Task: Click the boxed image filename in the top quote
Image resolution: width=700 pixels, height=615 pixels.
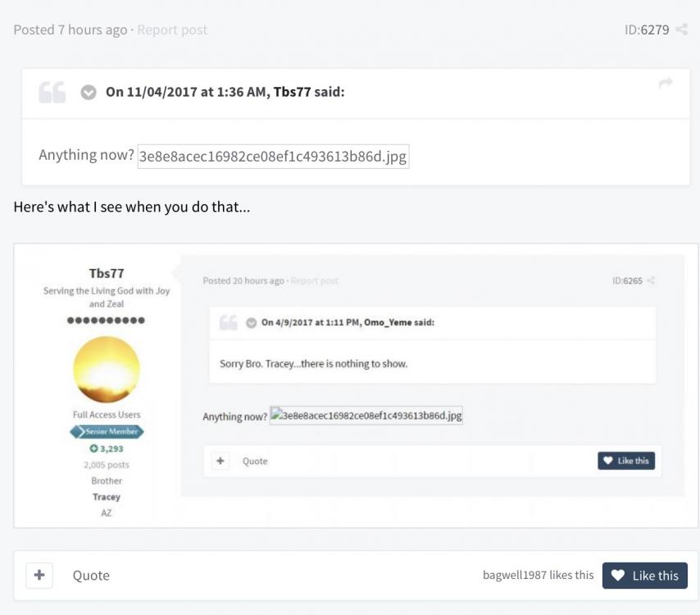Action: point(273,156)
